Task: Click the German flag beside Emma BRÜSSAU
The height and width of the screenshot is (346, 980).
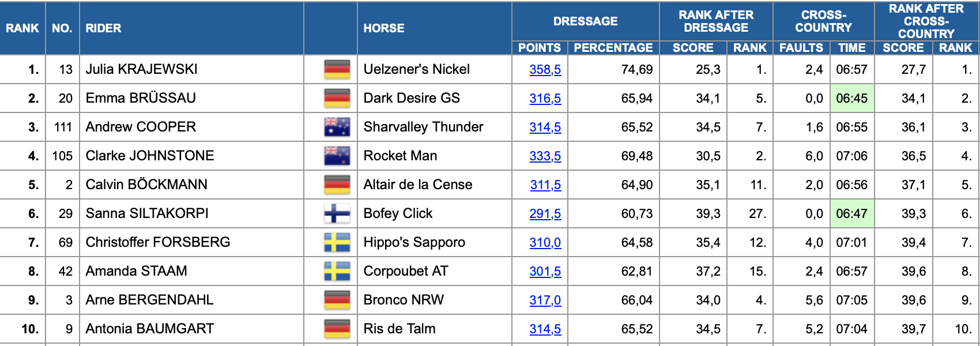Action: 337,98
